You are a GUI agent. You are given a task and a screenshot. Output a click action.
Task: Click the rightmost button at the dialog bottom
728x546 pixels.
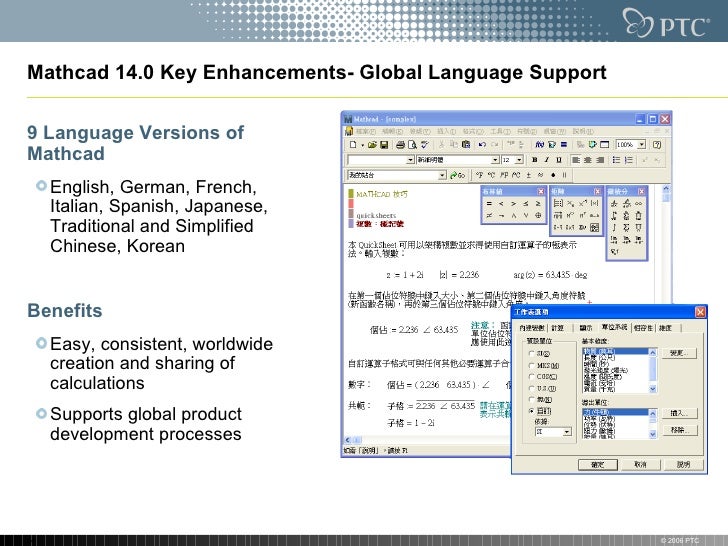click(x=683, y=464)
